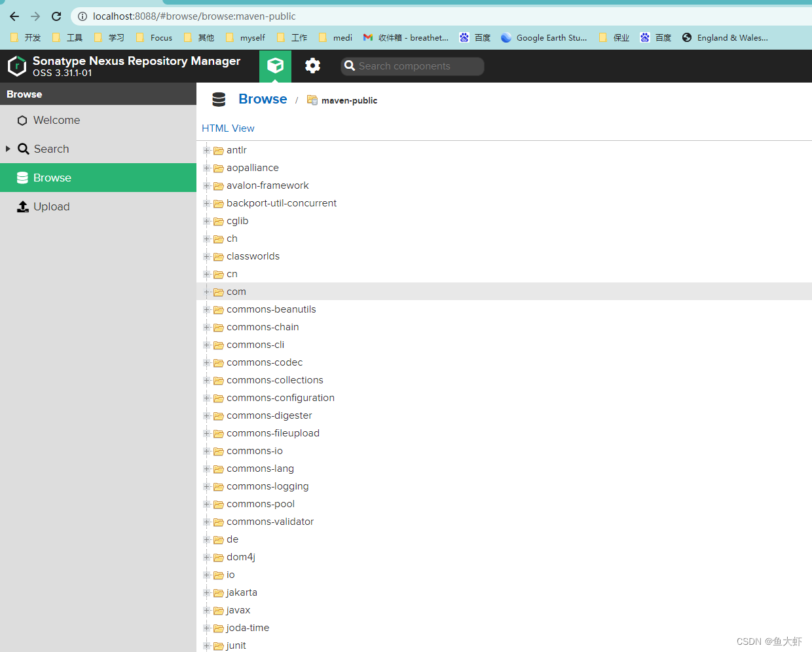812x652 pixels.
Task: Select the commons-collections folder
Action: pyautogui.click(x=275, y=380)
